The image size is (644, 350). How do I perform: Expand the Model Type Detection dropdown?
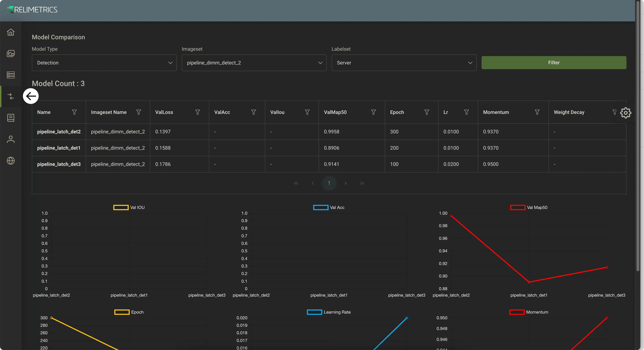104,63
